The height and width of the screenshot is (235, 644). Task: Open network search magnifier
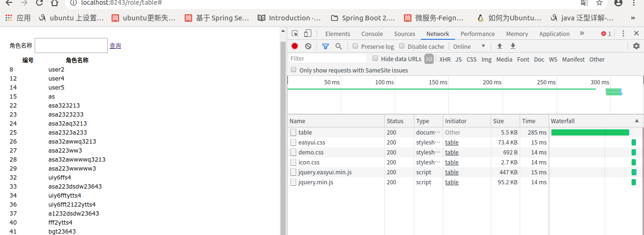[x=339, y=46]
